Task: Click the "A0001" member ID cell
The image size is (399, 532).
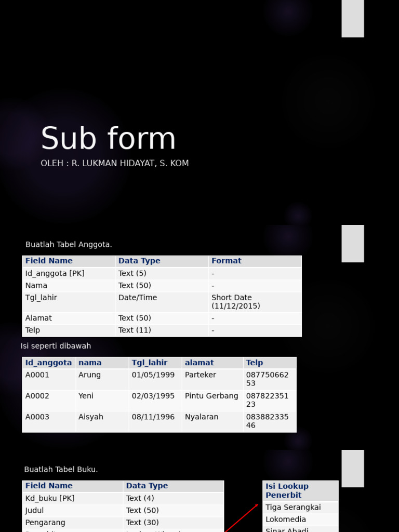Action: pyautogui.click(x=37, y=375)
